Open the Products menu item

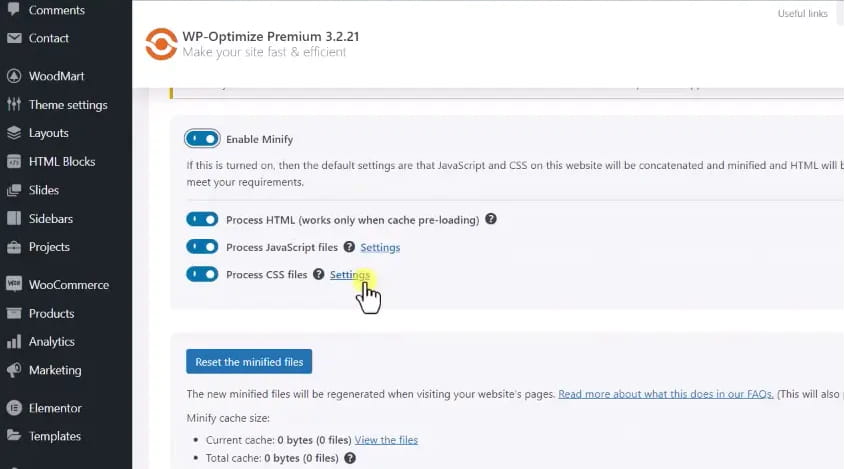click(x=51, y=314)
